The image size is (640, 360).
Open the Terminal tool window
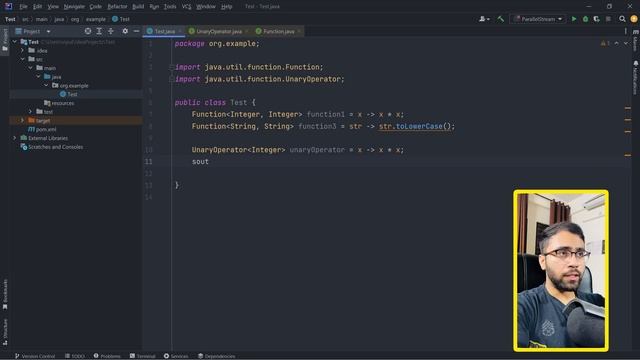click(142, 356)
